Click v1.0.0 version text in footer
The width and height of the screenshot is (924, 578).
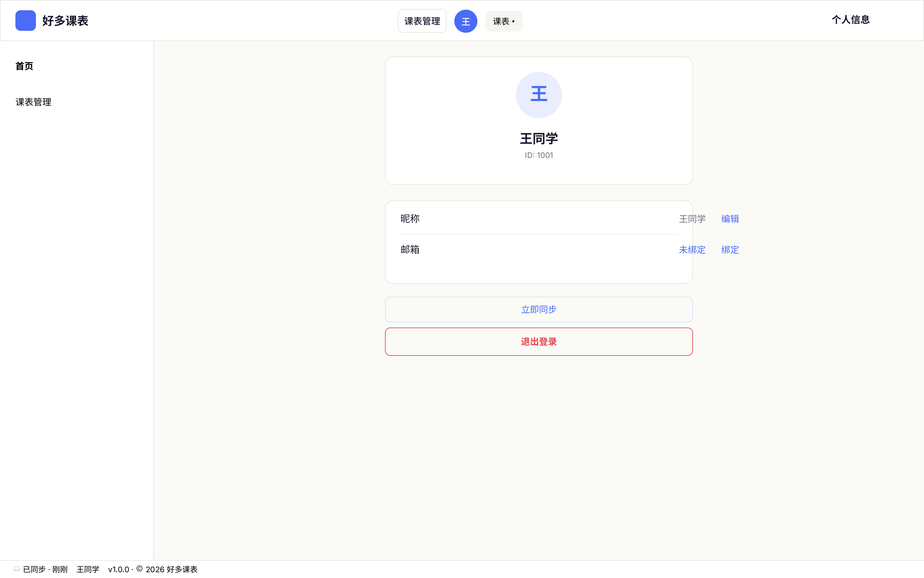tap(119, 569)
